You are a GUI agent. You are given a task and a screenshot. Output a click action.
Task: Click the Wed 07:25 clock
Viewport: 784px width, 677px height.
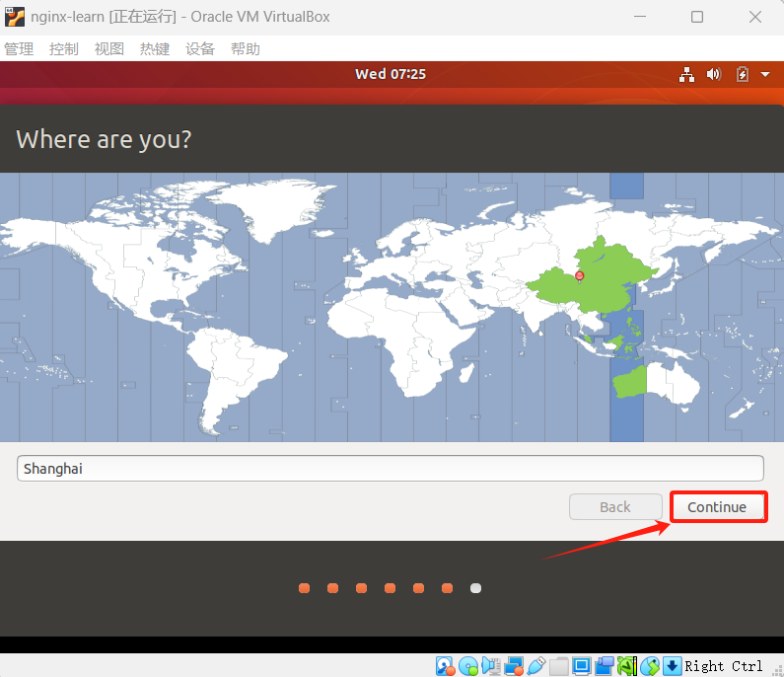[391, 74]
